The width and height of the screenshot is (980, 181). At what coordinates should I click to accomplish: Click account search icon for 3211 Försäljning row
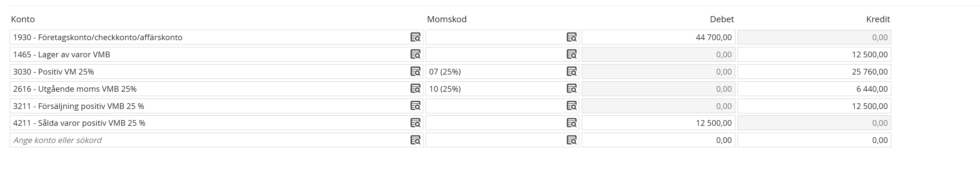tap(415, 105)
